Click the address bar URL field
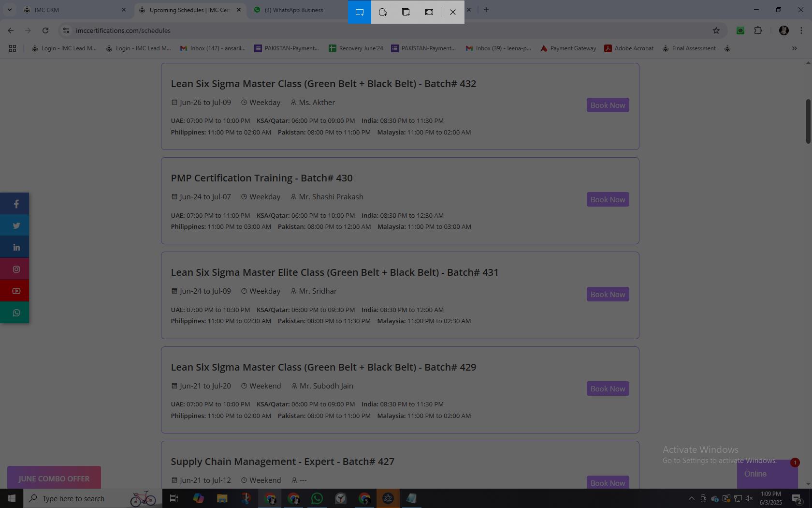 pos(387,30)
